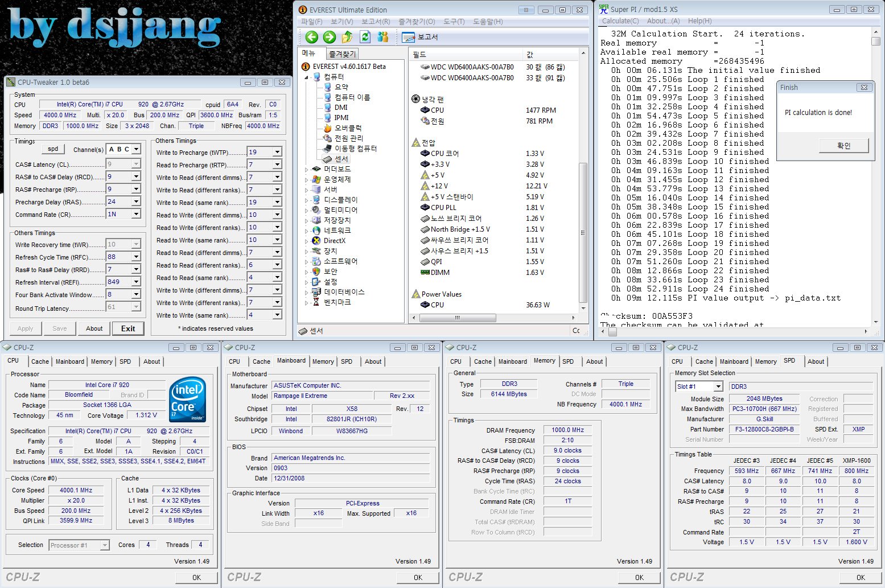Open the 보고서 report wizard icon
Viewport: 885px width, 588px height.
point(409,38)
